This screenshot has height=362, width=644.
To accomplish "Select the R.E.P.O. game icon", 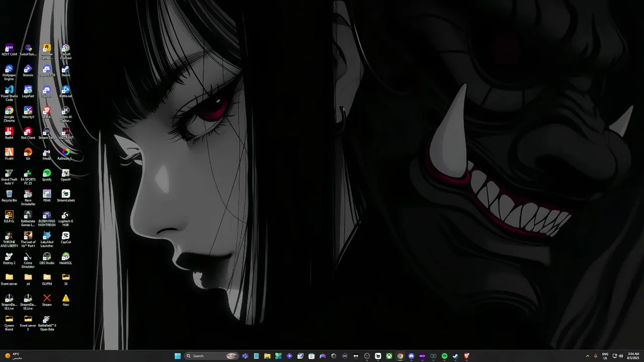I will click(x=9, y=217).
